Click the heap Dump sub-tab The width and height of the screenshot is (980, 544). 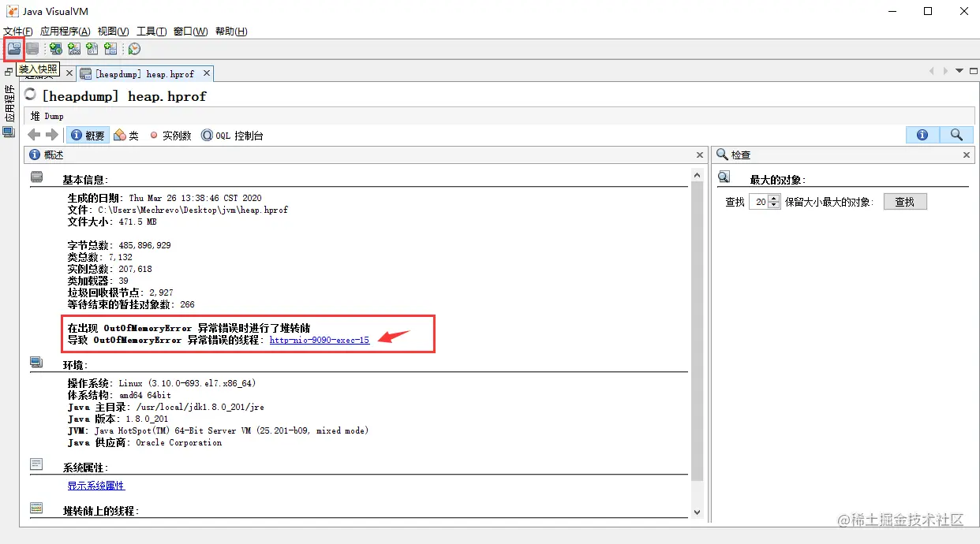(x=47, y=116)
